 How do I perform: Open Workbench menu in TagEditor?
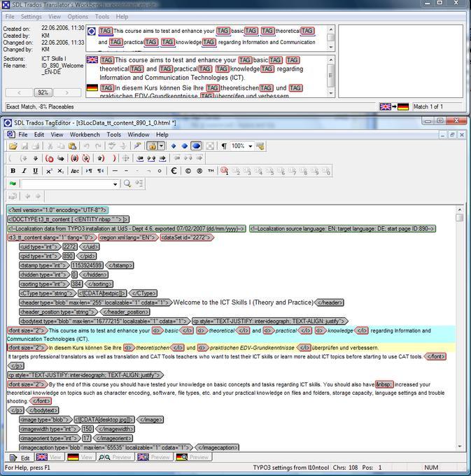[85, 134]
